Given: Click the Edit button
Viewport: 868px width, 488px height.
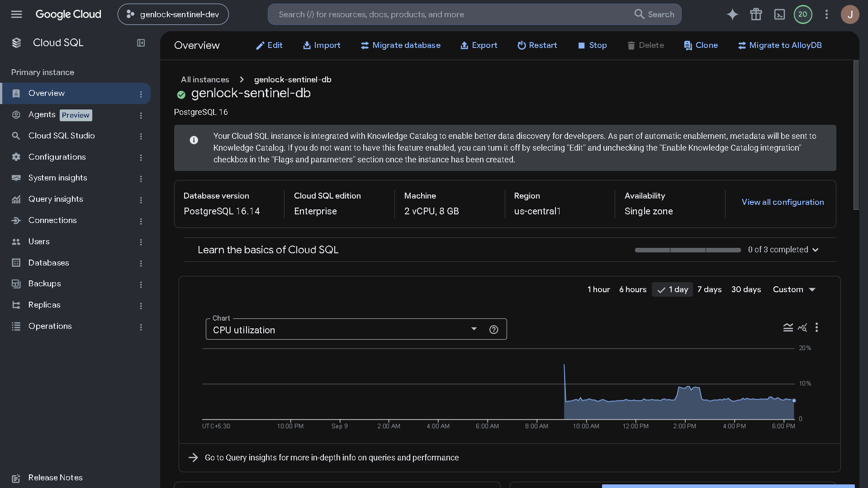Looking at the screenshot, I should click(x=269, y=45).
